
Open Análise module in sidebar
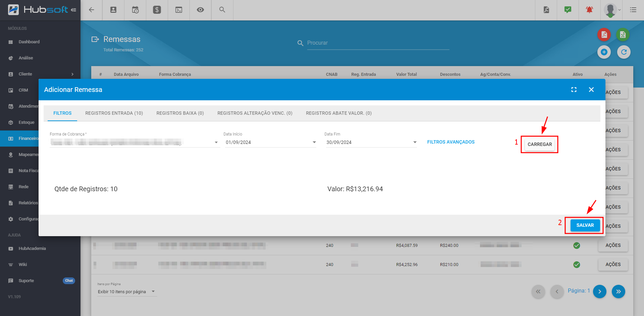[40, 58]
